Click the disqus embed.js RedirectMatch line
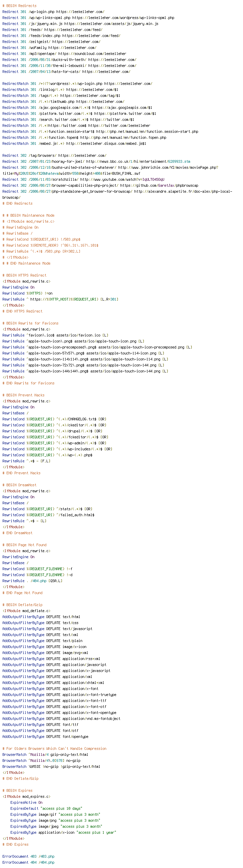243x868 pixels. pos(74,143)
